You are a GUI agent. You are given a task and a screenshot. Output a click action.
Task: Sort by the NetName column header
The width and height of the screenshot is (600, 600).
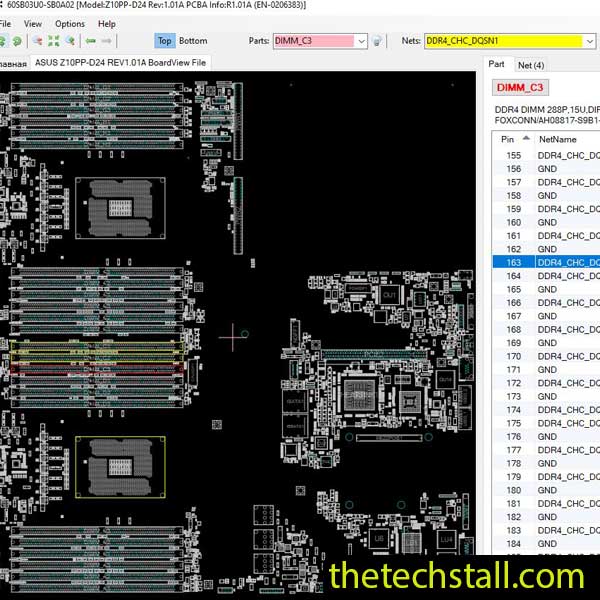[x=567, y=139]
